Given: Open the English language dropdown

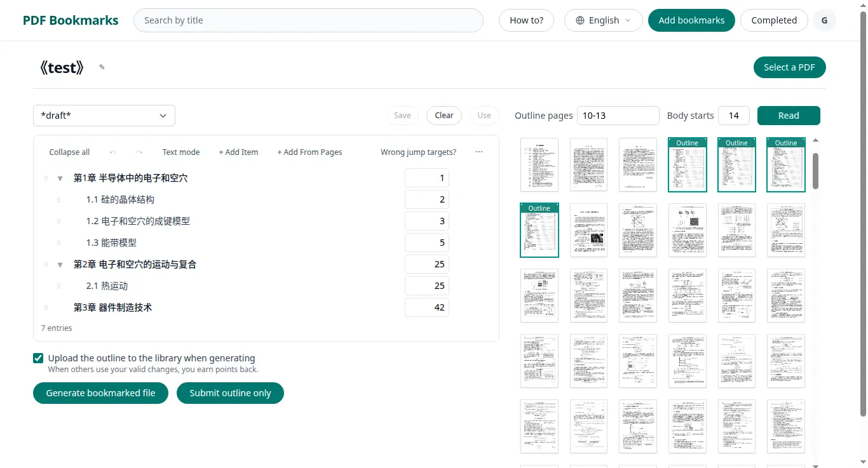Looking at the screenshot, I should click(x=604, y=20).
